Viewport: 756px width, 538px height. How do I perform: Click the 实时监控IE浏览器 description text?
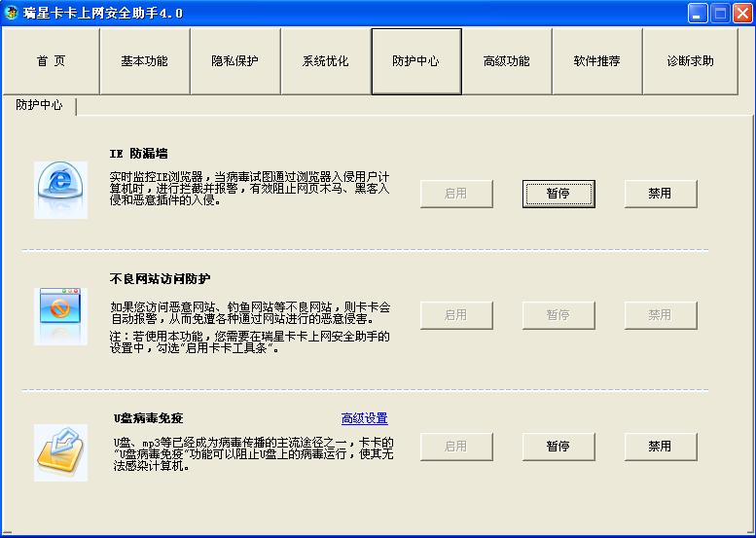pyautogui.click(x=249, y=189)
